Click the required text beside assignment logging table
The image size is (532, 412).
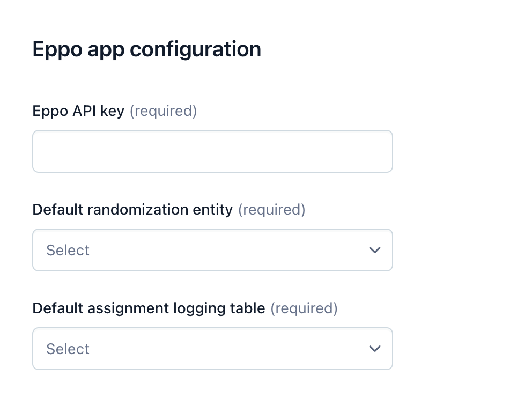click(304, 308)
